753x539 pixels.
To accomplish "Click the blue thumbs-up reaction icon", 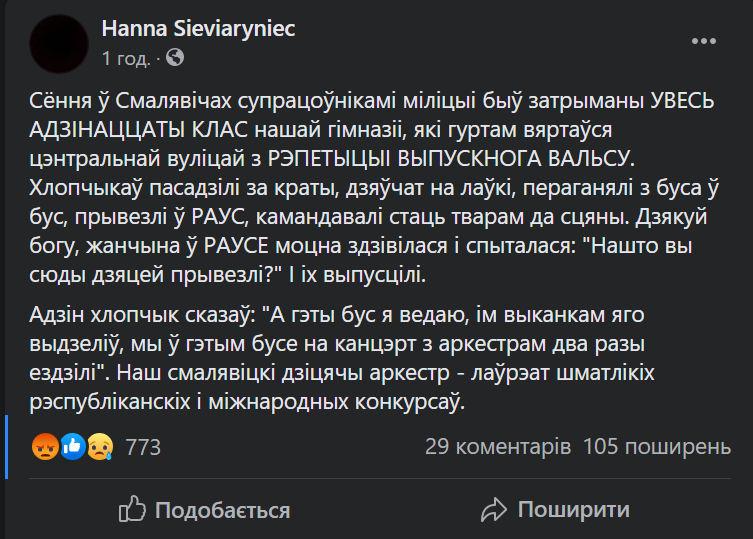I will pyautogui.click(x=73, y=446).
